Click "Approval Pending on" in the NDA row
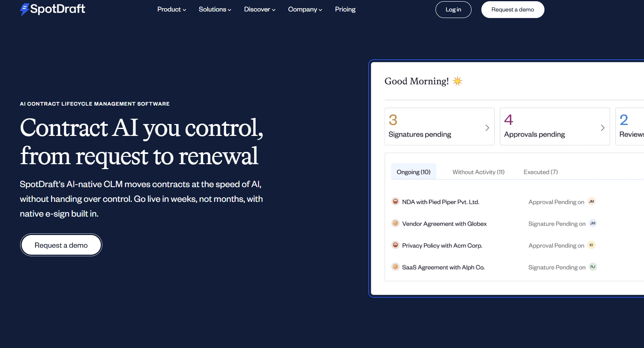Image resolution: width=644 pixels, height=348 pixels. click(x=556, y=202)
